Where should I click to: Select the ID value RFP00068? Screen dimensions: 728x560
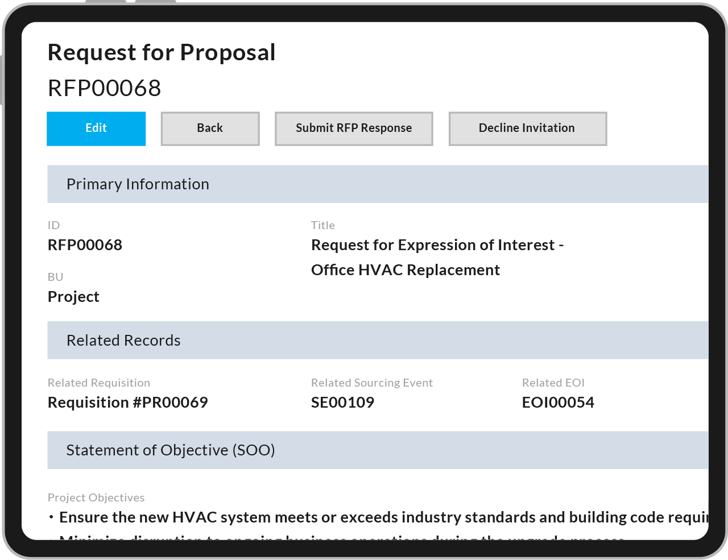(x=85, y=245)
